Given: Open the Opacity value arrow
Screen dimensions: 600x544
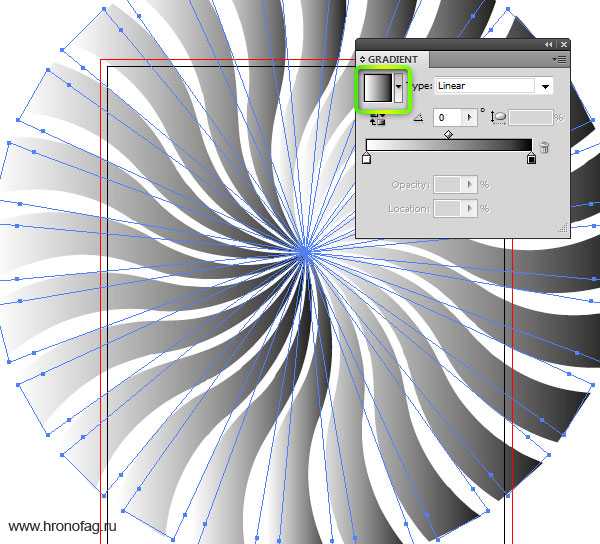Looking at the screenshot, I should [470, 185].
